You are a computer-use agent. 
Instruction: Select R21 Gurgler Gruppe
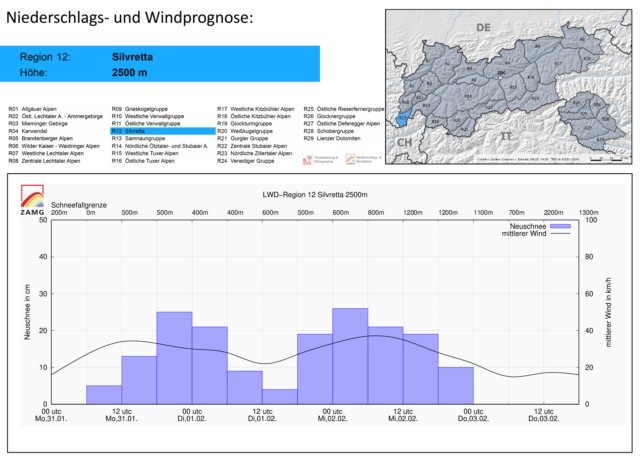[x=242, y=138]
